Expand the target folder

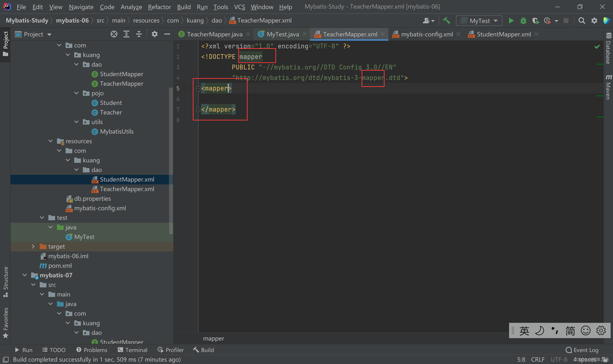click(33, 246)
